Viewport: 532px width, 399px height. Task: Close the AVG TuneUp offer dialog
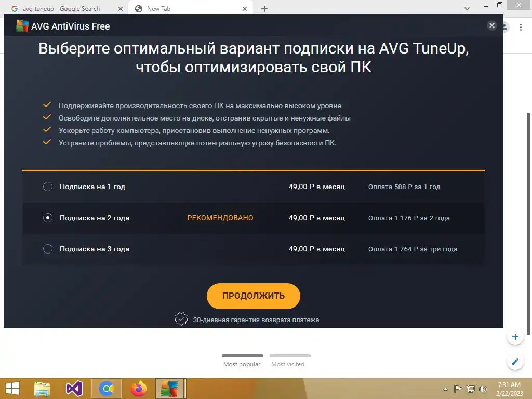click(x=492, y=25)
